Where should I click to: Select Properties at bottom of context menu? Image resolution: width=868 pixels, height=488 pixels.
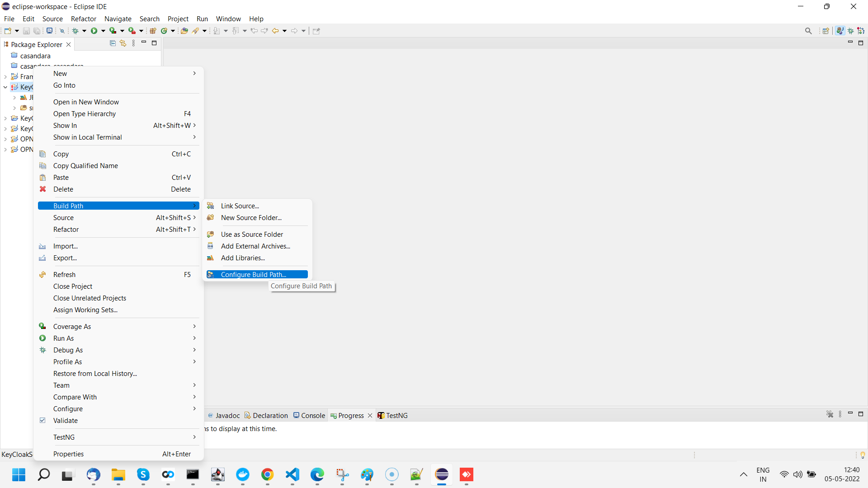coord(69,454)
